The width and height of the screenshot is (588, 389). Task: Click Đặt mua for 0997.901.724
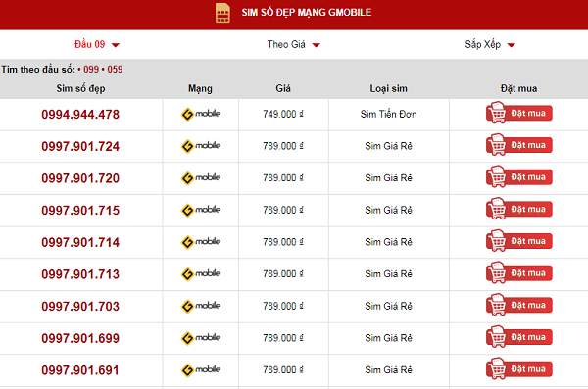tap(519, 145)
